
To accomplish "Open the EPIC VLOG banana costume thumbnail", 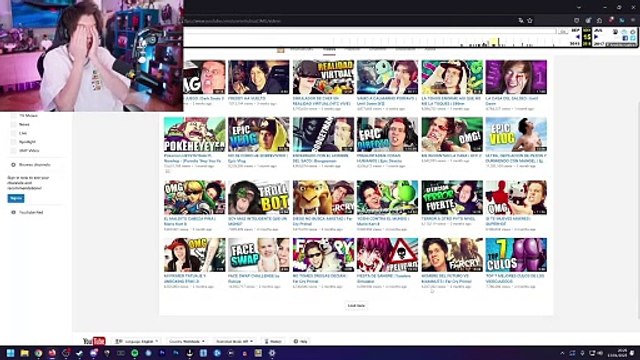I will 259,135.
